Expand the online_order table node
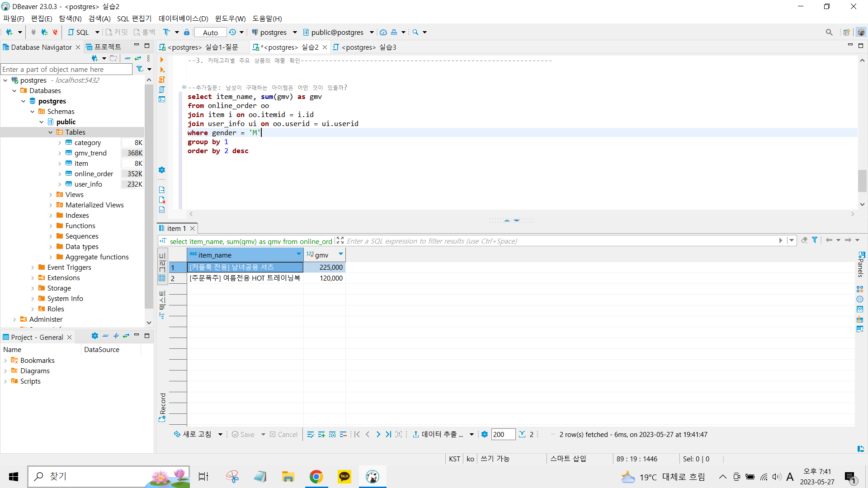The height and width of the screenshot is (488, 868). pyautogui.click(x=60, y=174)
